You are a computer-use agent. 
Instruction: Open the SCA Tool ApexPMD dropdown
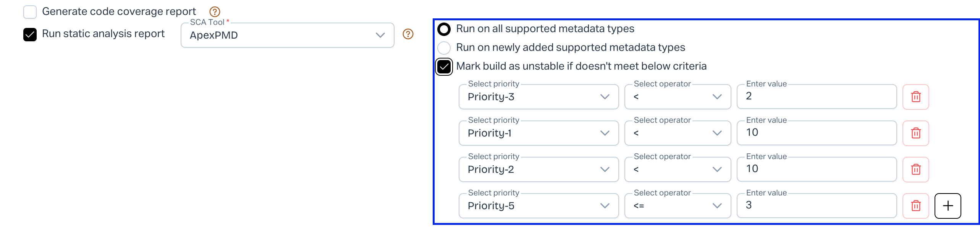coord(287,35)
